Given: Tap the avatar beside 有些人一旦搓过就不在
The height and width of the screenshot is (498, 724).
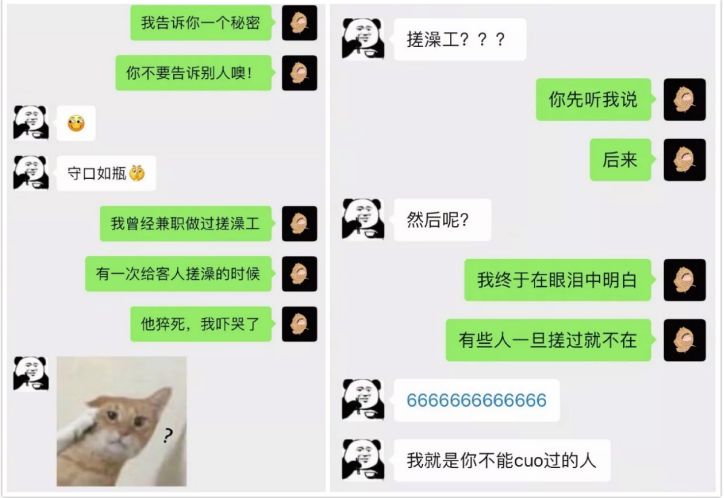Looking at the screenshot, I should [685, 340].
